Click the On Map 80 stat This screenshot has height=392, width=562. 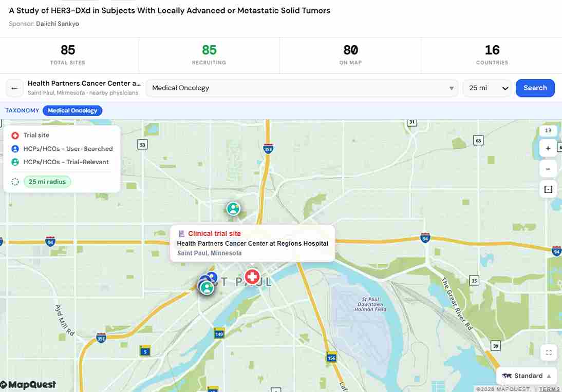pyautogui.click(x=350, y=55)
